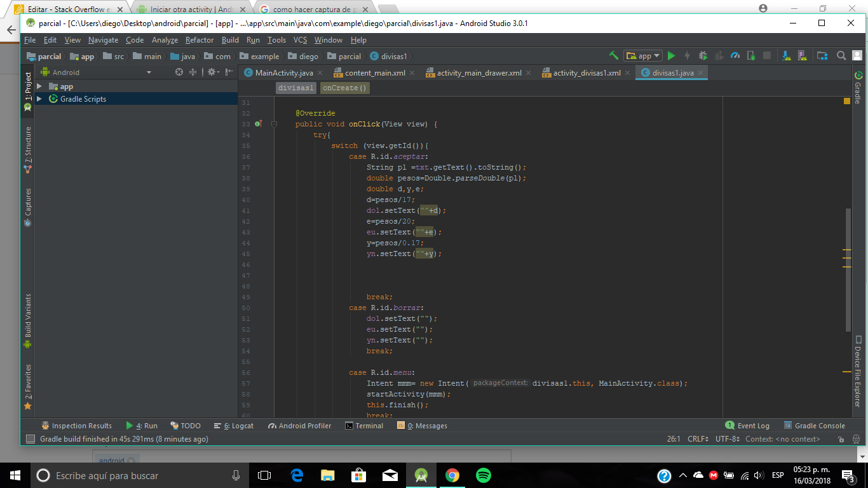
Task: Click override gutter icon on line 33
Action: pyautogui.click(x=259, y=124)
